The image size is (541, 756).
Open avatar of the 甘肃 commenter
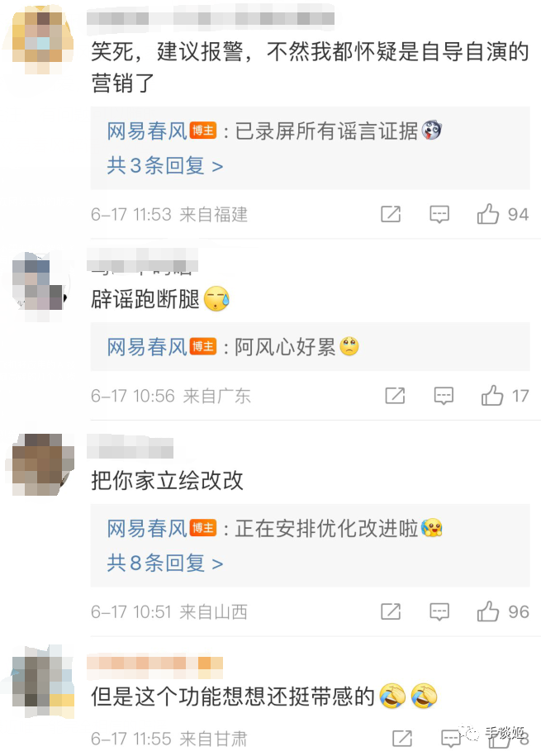(43, 682)
